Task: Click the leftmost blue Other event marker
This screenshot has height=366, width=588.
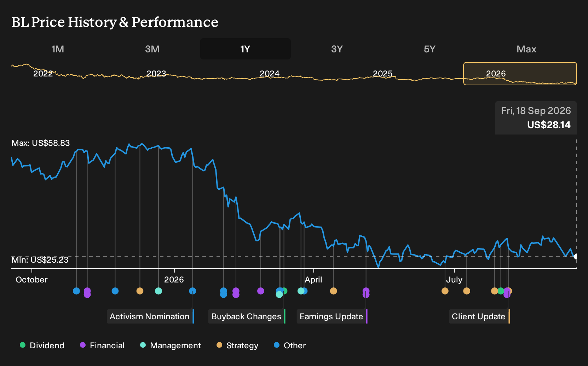Action: pos(76,291)
